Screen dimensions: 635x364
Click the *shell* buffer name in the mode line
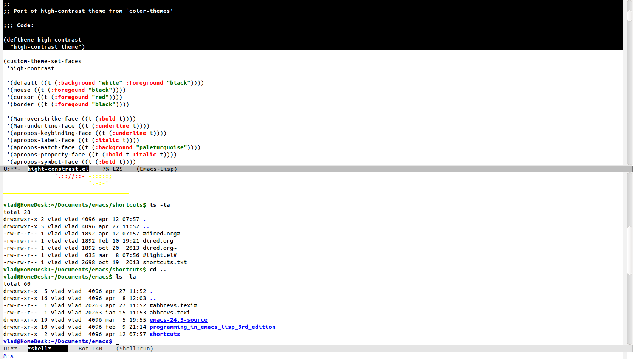coord(39,349)
